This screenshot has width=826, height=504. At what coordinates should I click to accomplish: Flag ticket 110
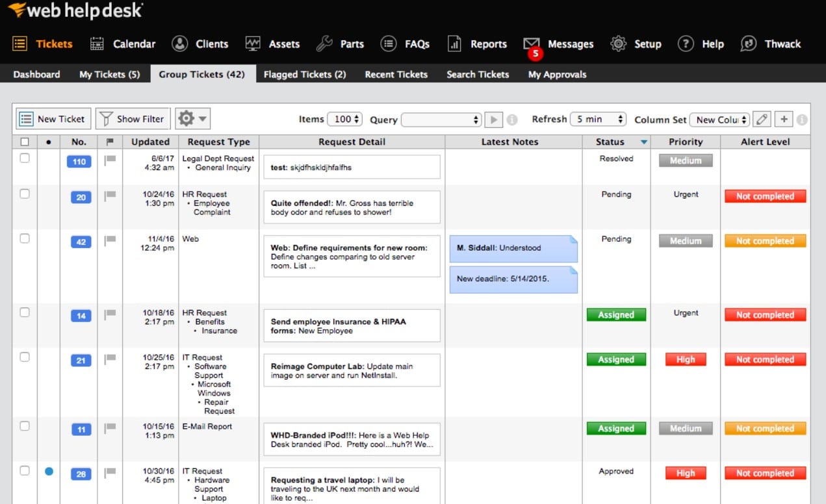coord(110,160)
